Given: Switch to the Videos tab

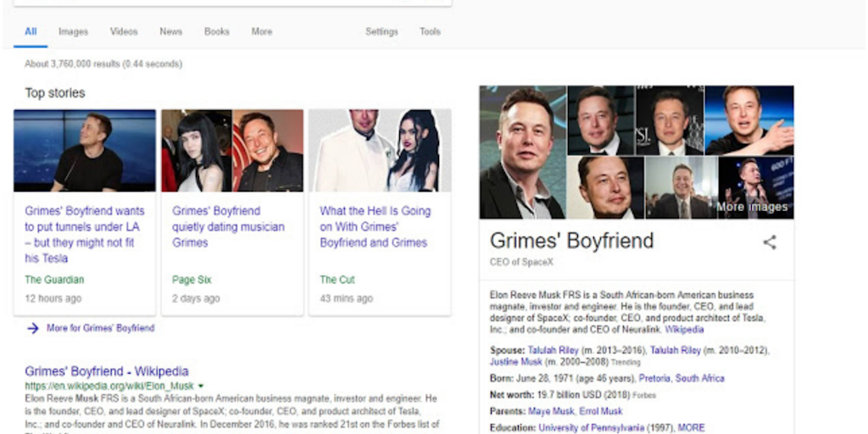Looking at the screenshot, I should pos(124,31).
